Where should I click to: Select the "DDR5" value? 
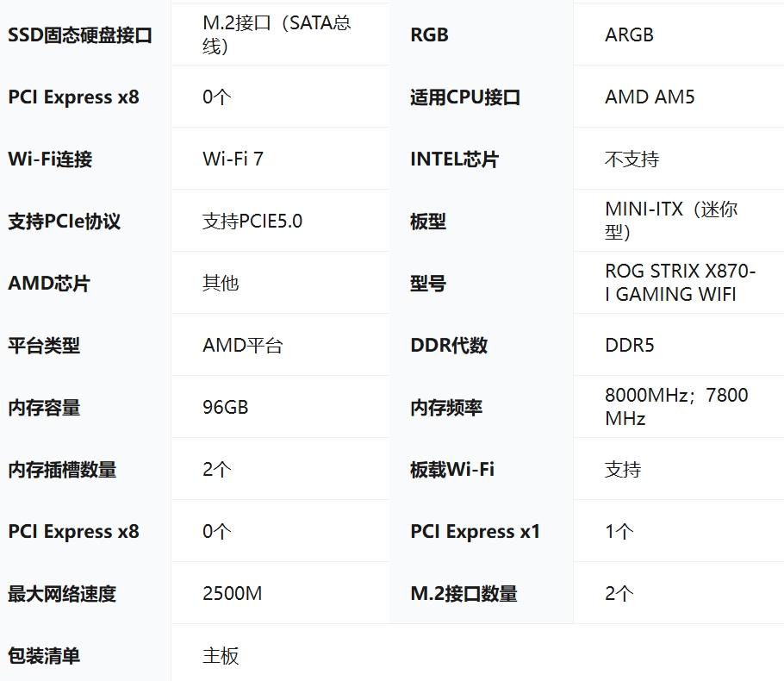point(630,346)
